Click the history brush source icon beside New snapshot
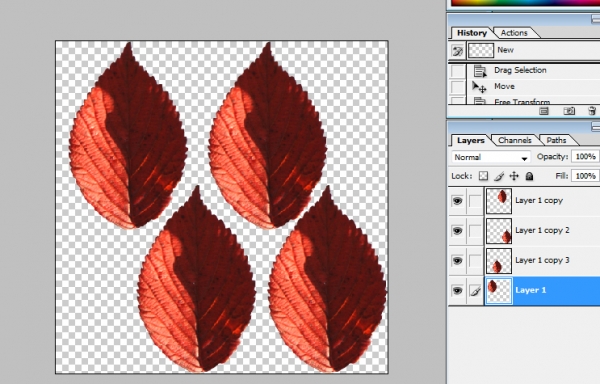 (457, 50)
